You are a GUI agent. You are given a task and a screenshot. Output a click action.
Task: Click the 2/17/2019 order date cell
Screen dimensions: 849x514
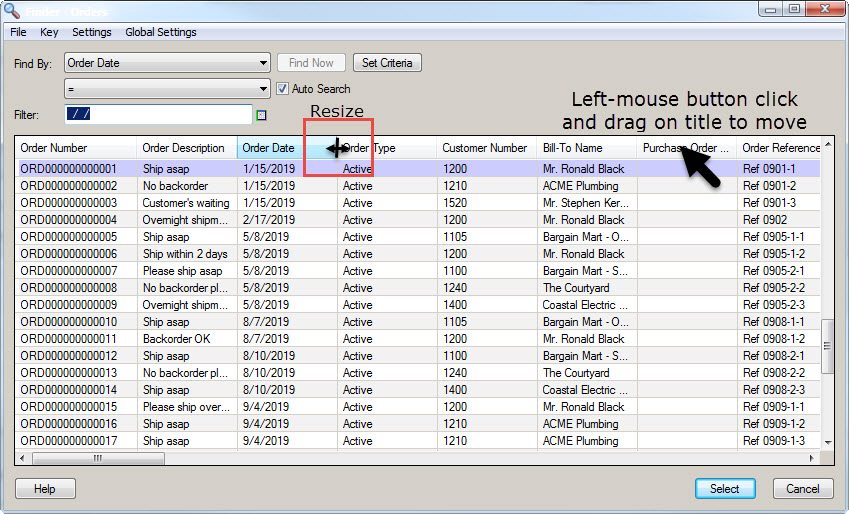[x=287, y=220]
